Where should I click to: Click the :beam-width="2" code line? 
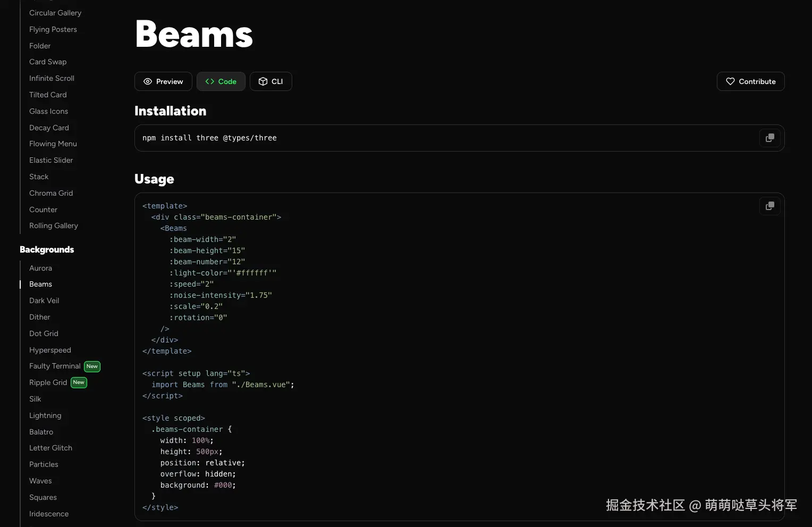pos(202,239)
